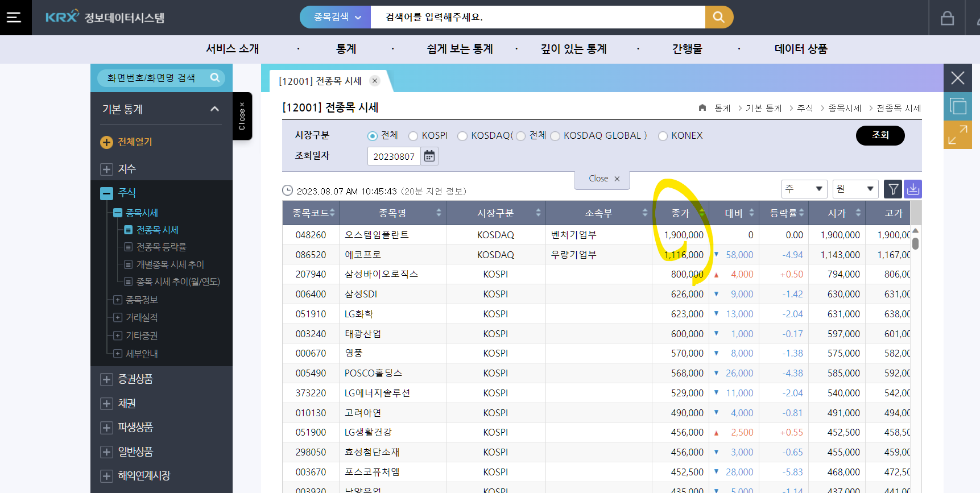The width and height of the screenshot is (980, 493).
Task: Expand the 종목정보 node
Action: point(118,300)
